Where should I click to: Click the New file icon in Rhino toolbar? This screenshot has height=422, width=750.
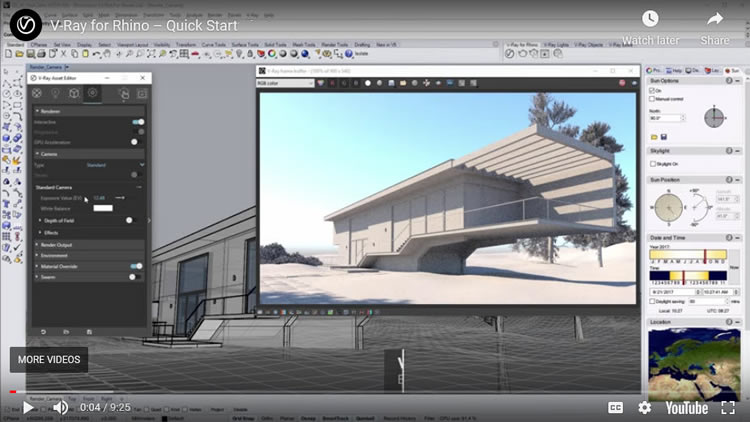(x=9, y=54)
